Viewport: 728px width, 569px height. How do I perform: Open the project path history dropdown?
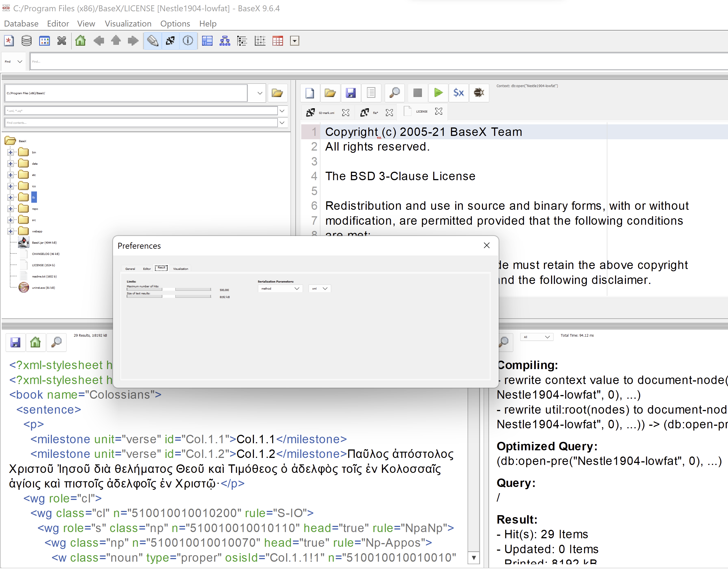pyautogui.click(x=260, y=93)
